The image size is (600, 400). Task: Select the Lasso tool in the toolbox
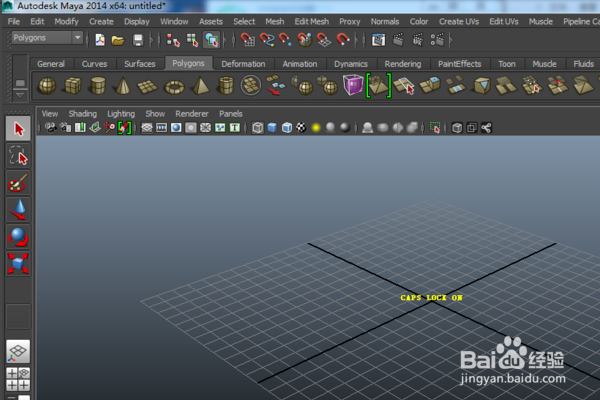[x=18, y=156]
